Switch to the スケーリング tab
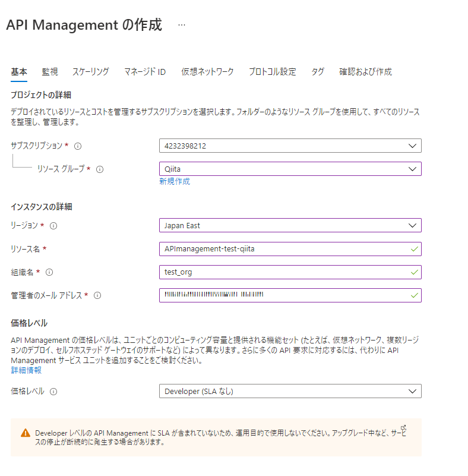This screenshot has width=468, height=476. 91,72
